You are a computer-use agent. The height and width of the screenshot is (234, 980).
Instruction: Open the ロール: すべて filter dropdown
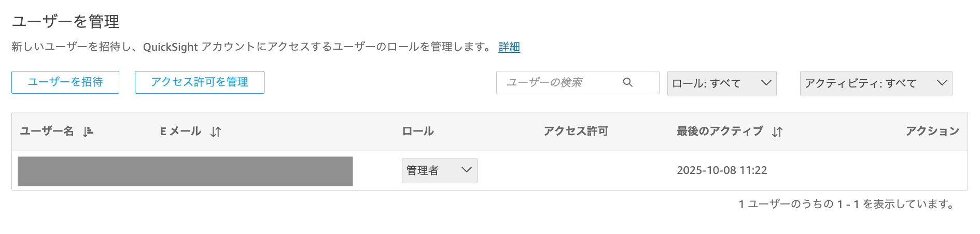(x=721, y=83)
